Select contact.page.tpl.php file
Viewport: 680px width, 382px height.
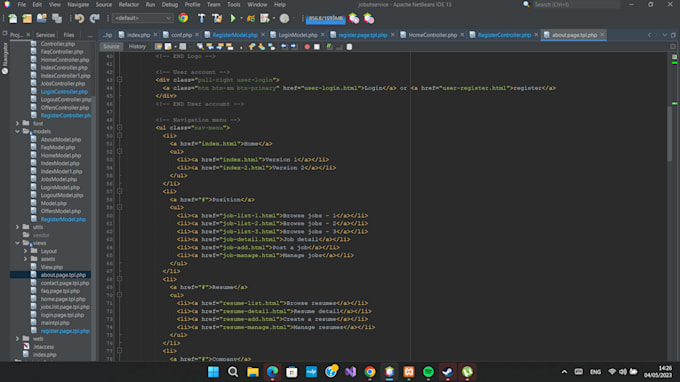tap(65, 283)
